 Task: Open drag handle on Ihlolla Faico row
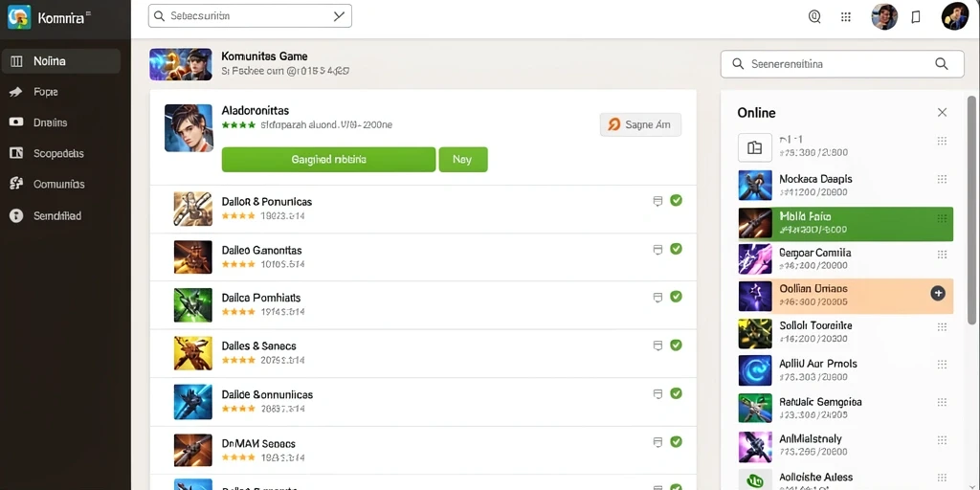[x=942, y=218]
